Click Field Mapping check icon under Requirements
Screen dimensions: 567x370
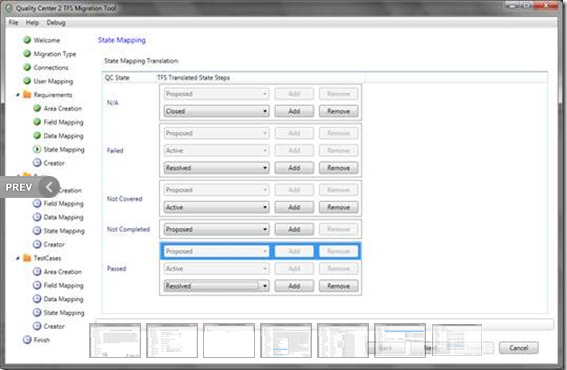click(x=37, y=122)
